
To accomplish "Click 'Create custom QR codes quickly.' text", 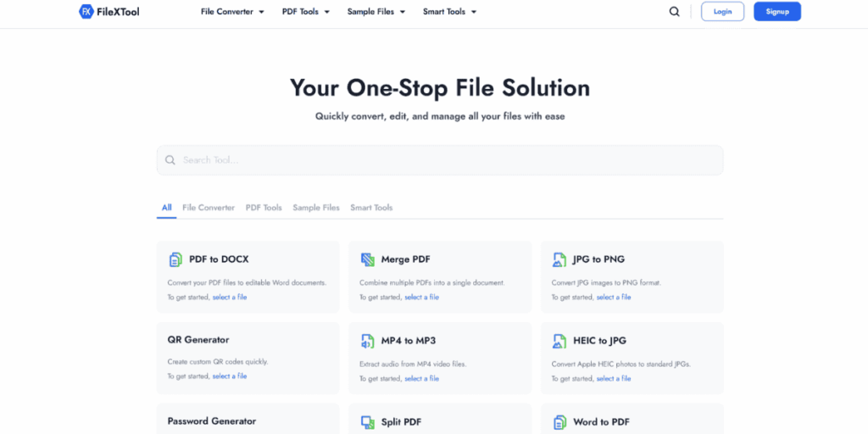I will point(218,362).
